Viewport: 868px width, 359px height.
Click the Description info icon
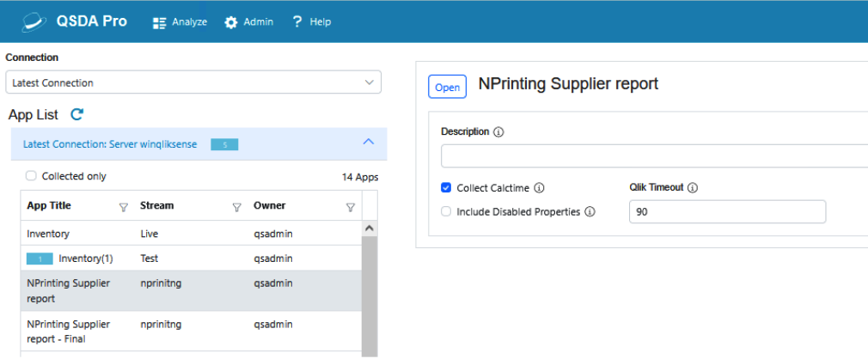click(498, 132)
